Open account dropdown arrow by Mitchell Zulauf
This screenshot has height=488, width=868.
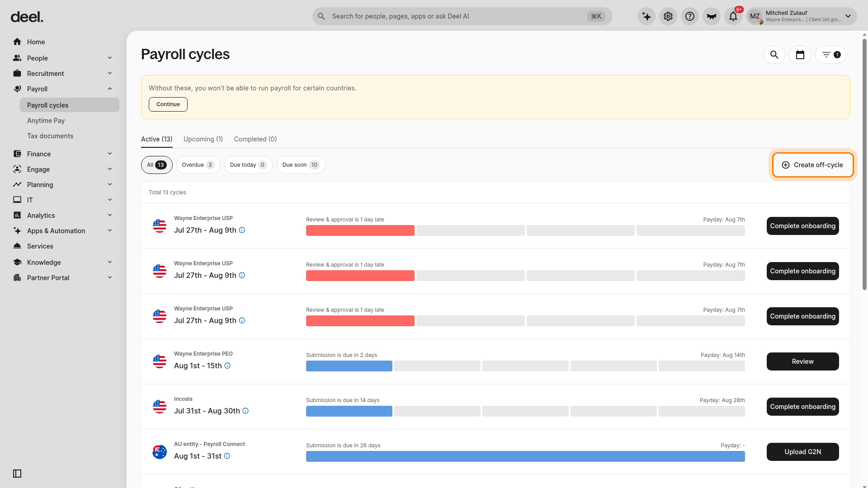pos(848,16)
